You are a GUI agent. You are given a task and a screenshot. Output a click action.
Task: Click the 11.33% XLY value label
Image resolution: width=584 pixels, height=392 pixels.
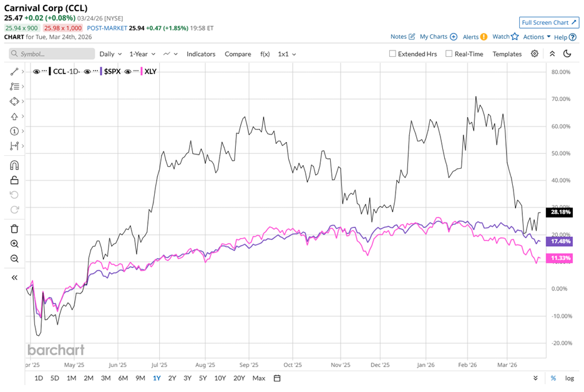coord(560,258)
